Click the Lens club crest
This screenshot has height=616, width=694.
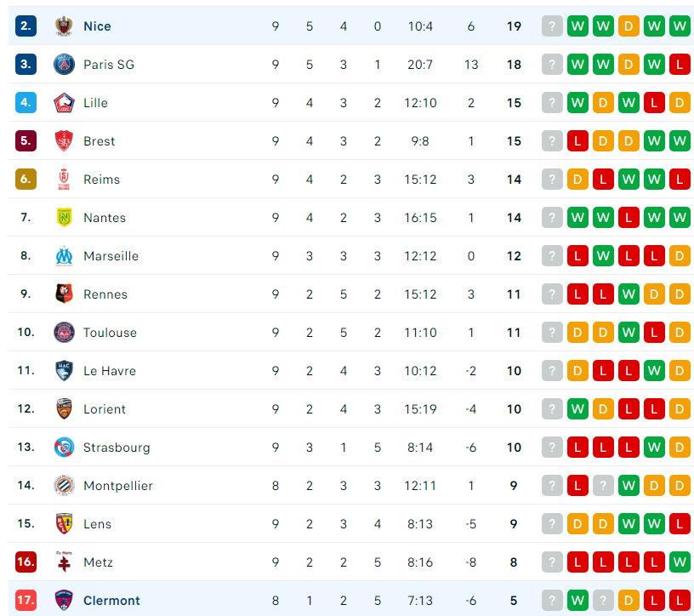(64, 524)
